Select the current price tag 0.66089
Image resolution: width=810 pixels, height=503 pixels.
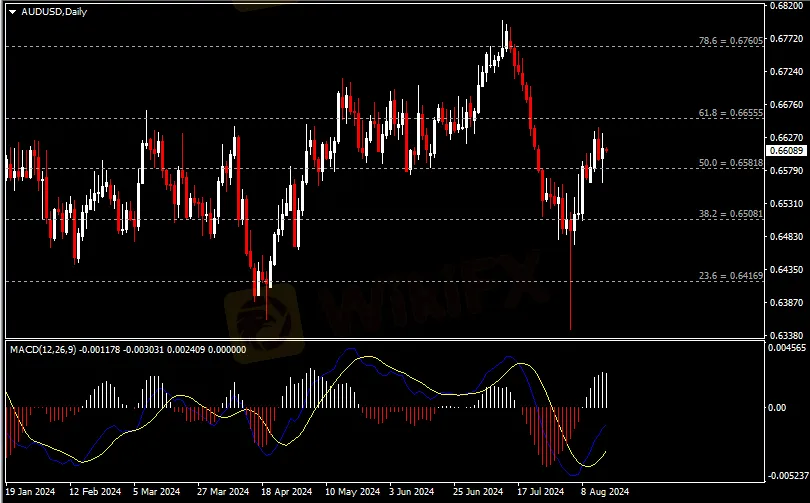(x=786, y=151)
